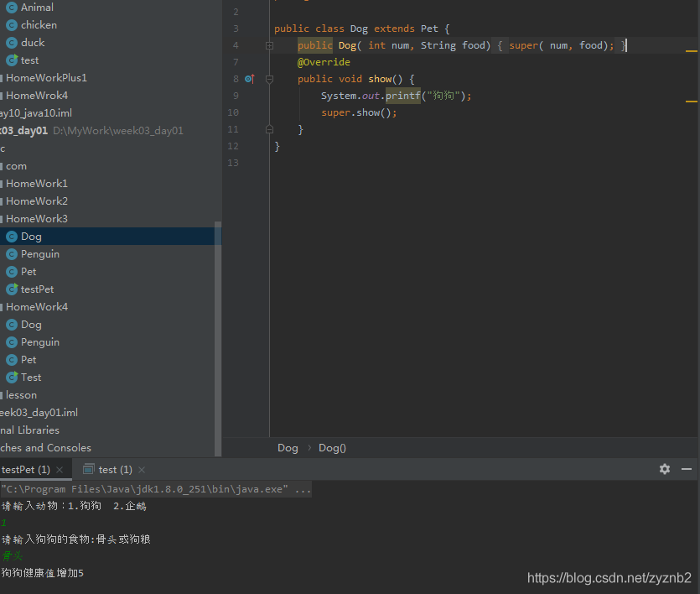Select the HomeWorkPlus1 package
The image size is (700, 594).
46,78
